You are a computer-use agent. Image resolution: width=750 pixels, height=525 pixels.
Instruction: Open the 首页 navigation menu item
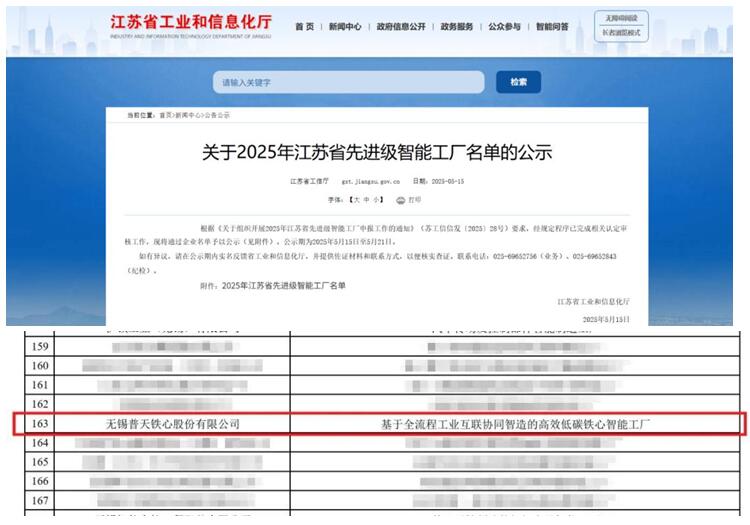[x=304, y=27]
